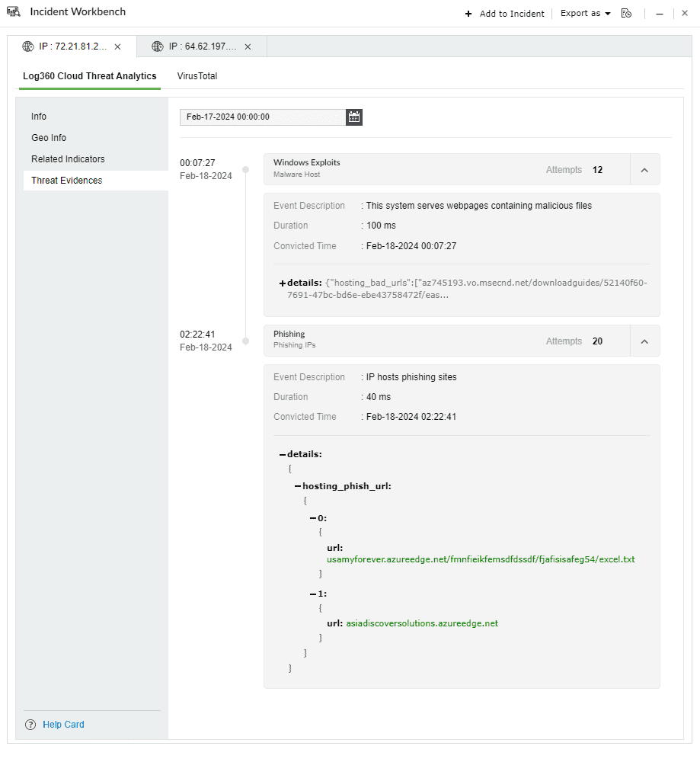Open the Export as dropdown
This screenshot has width=700, height=778.
coord(584,13)
